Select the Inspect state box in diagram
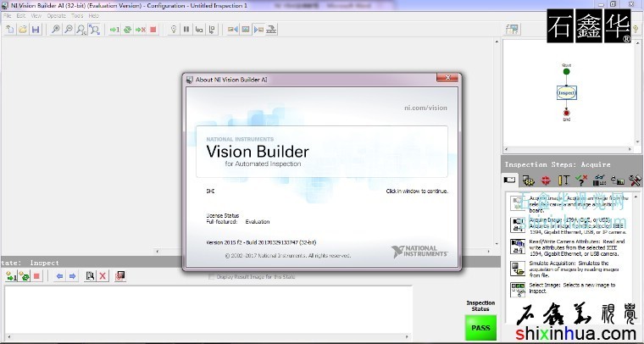Viewport: 644px width, 344px height. 567,92
